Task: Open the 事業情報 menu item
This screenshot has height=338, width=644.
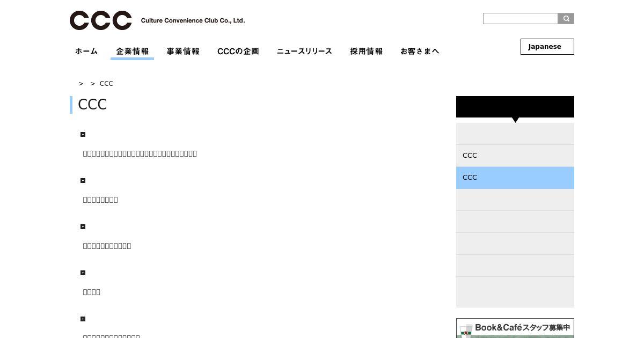Action: coord(183,51)
